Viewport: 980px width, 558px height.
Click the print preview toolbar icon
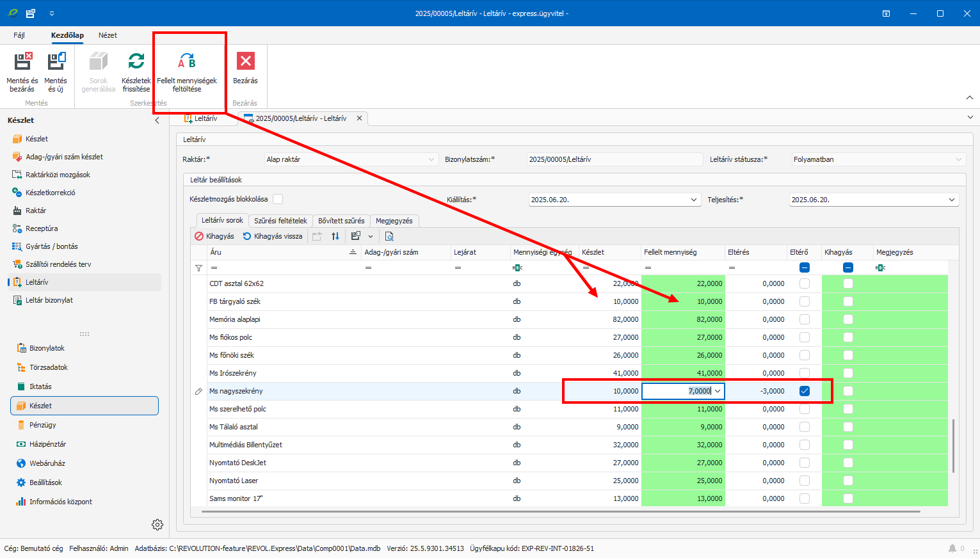pyautogui.click(x=389, y=236)
